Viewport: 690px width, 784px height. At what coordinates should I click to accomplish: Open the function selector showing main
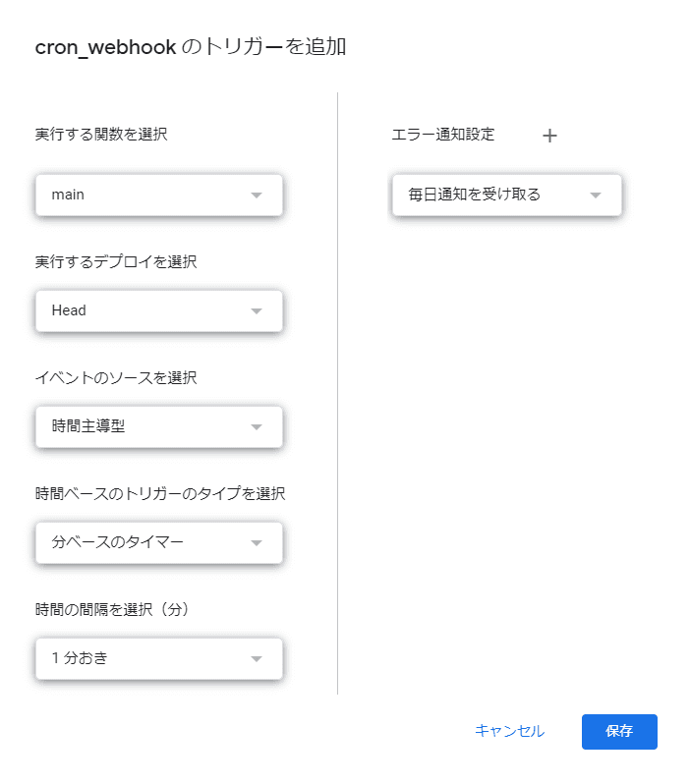click(x=147, y=195)
